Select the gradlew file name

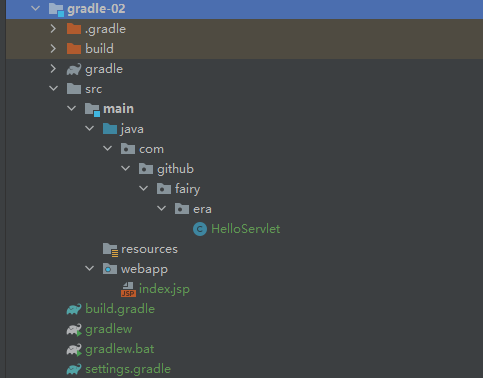click(x=109, y=329)
